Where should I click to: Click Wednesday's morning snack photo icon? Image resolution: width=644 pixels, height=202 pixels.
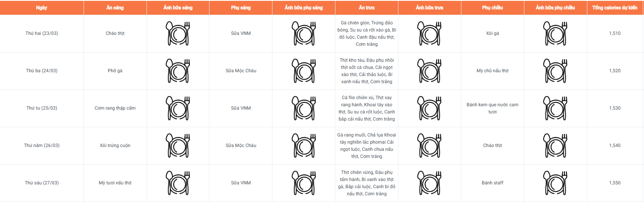[304, 108]
